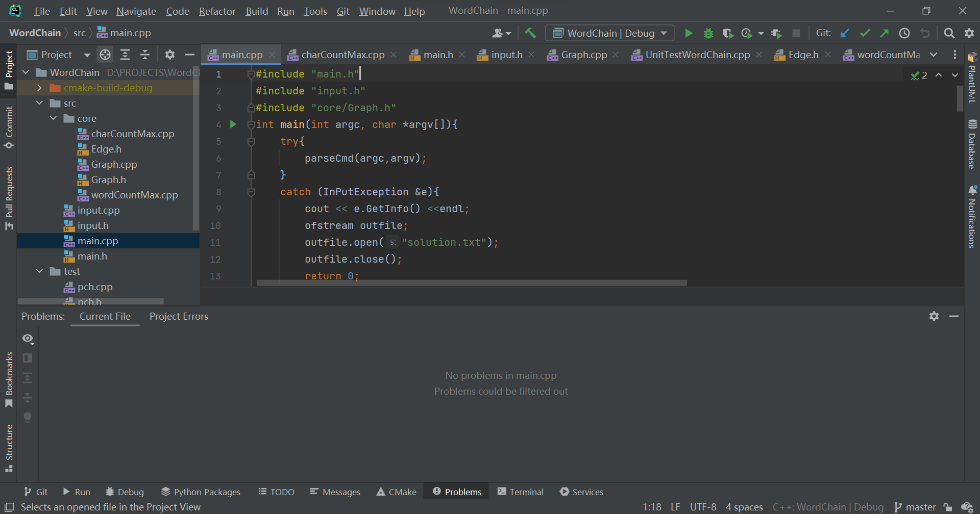The height and width of the screenshot is (514, 980).
Task: Open Project view selector dropdown
Action: [x=59, y=55]
